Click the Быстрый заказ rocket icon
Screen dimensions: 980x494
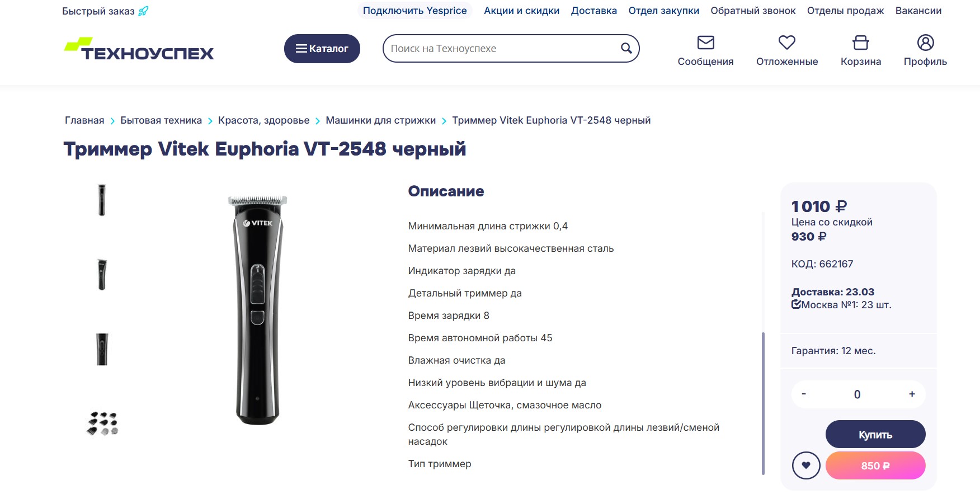[143, 11]
